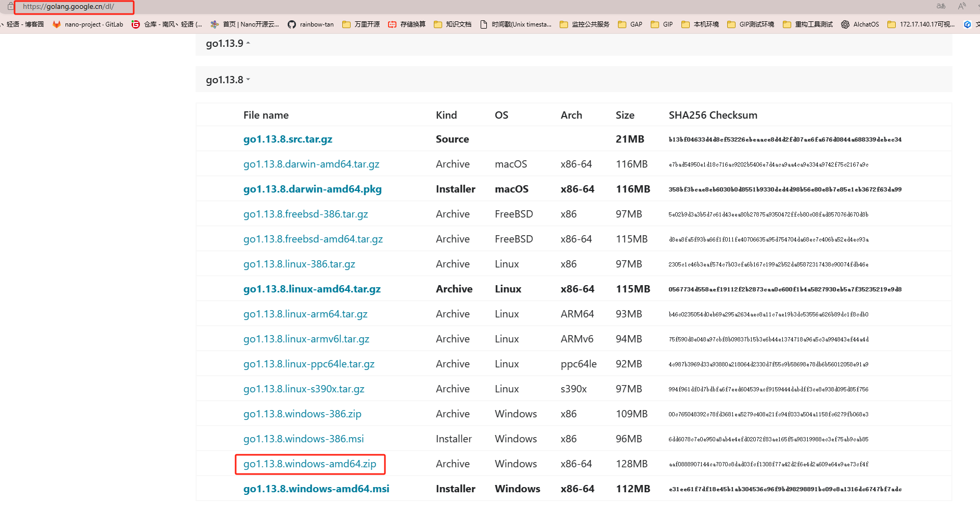Download go1.13.8.darwin-amd64.pkg installer
The width and height of the screenshot is (980, 511).
(312, 189)
